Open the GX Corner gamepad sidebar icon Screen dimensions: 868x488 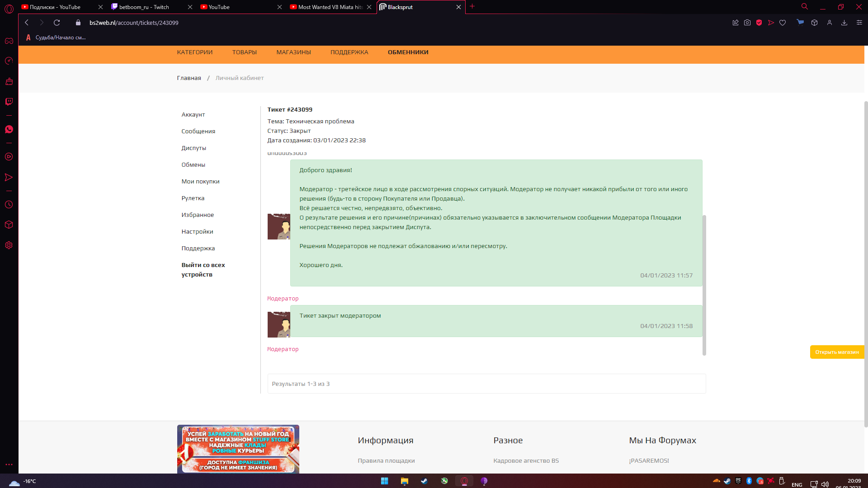9,41
